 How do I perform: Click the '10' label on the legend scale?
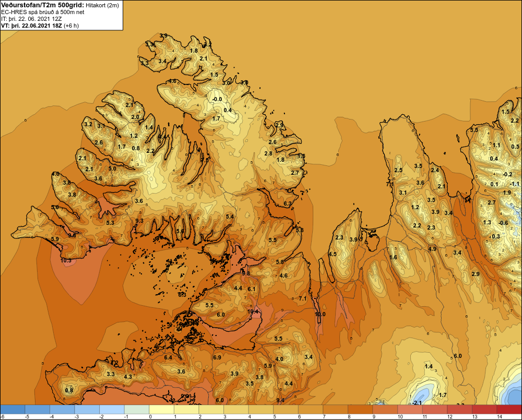400,417
